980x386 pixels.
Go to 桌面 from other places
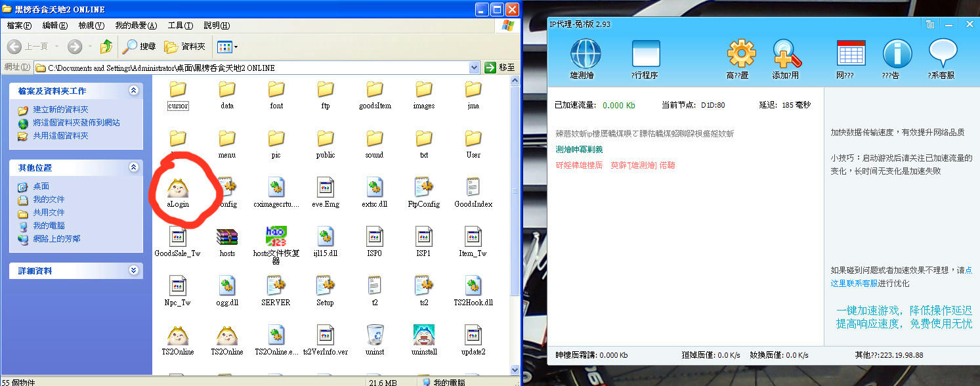(41, 186)
